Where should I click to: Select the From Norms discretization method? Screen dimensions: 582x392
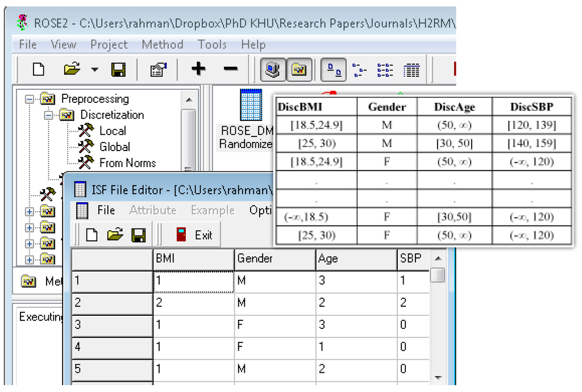click(127, 163)
